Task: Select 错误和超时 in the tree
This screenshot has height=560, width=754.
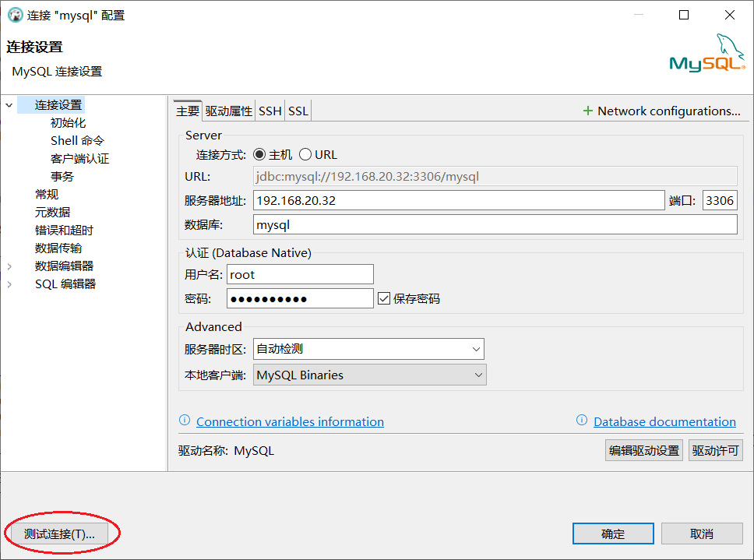Action: 64,231
